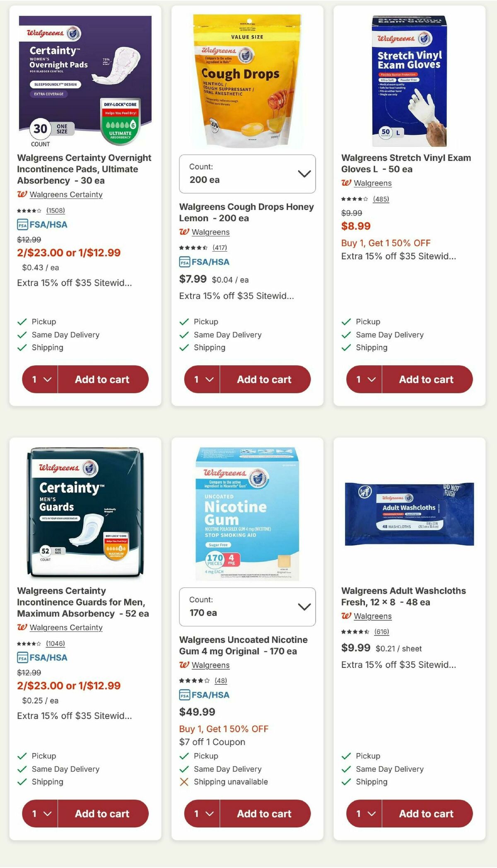Click the Walgreens W icon beside Walgreens Certainty brand
Screen dimensions: 497x868
[x=22, y=194]
